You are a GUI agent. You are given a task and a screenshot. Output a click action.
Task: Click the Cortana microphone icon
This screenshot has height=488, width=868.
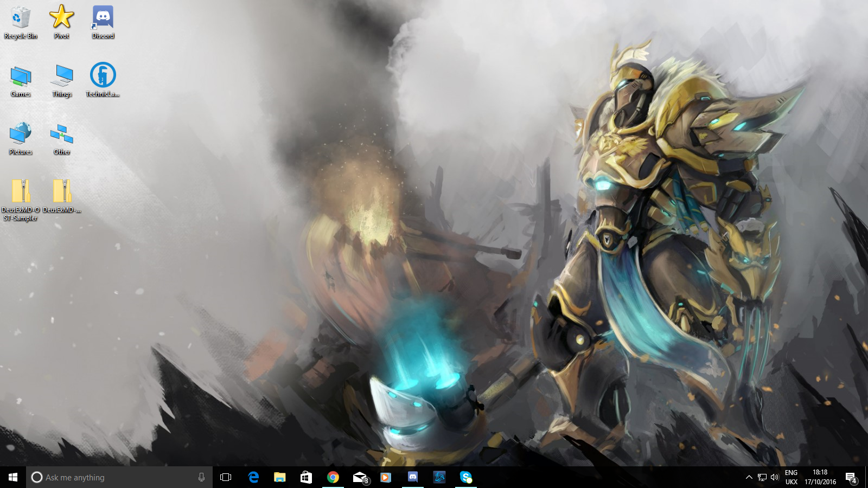[201, 477]
